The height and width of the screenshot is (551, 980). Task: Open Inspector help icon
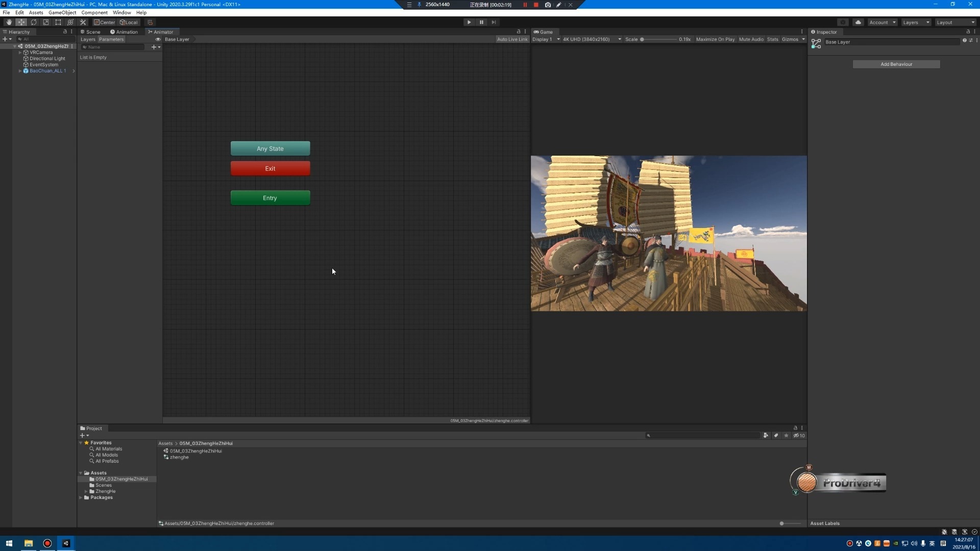pyautogui.click(x=964, y=40)
